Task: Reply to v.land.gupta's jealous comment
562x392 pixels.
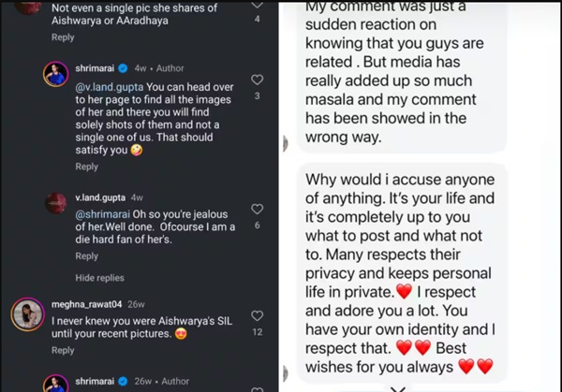Action: click(86, 256)
